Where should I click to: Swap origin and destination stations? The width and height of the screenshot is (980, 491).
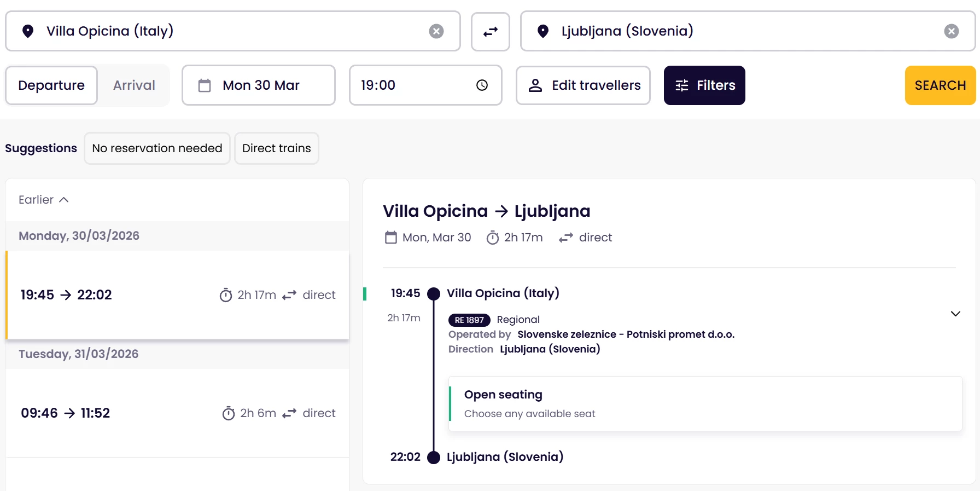coord(490,31)
